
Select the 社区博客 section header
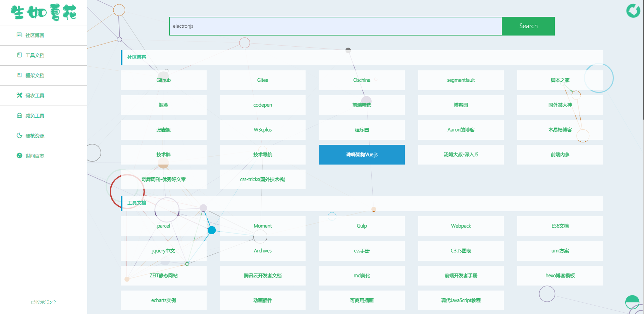pos(136,57)
